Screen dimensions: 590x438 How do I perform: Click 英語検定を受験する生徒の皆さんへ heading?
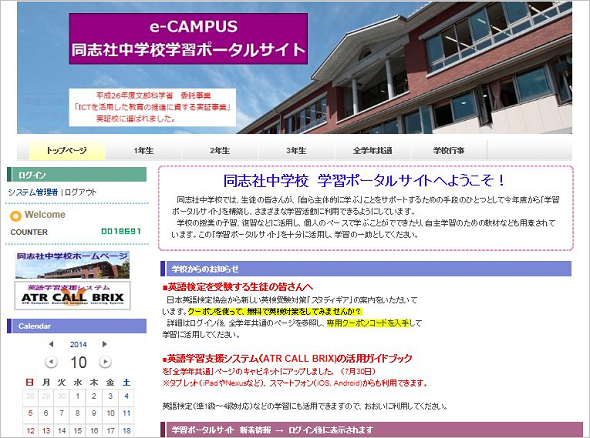point(238,287)
